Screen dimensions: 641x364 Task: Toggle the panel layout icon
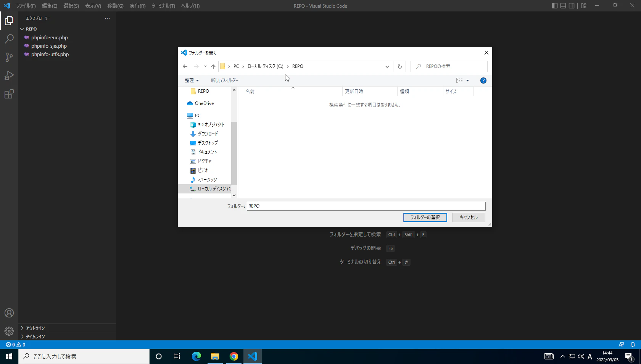(563, 6)
